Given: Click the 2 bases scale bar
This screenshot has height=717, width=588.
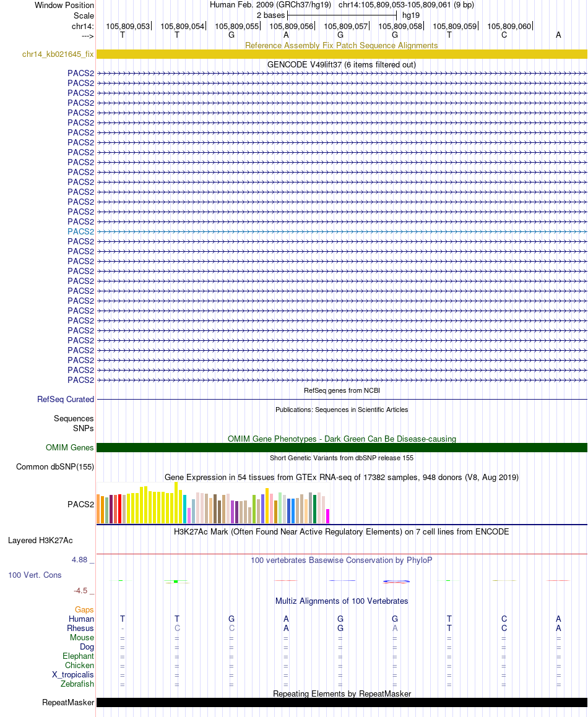Looking at the screenshot, I should pos(342,15).
